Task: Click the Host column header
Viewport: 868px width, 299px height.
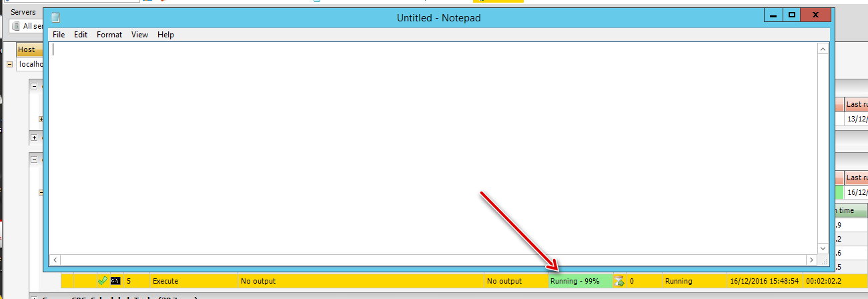Action: [x=27, y=49]
